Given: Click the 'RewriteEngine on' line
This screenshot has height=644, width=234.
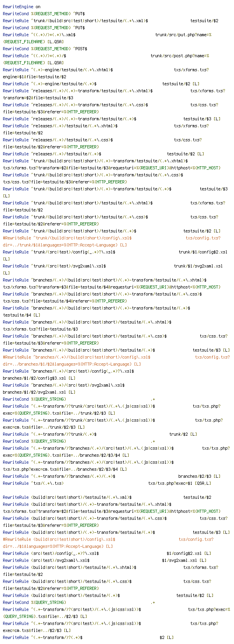Looking at the screenshot, I should click(x=21, y=7).
